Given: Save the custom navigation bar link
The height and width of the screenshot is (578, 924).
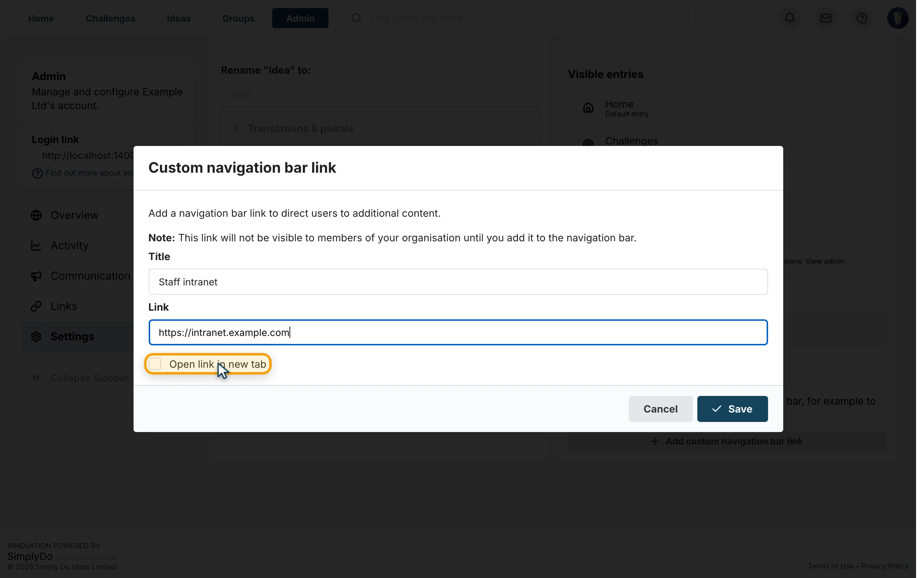Looking at the screenshot, I should coord(732,409).
